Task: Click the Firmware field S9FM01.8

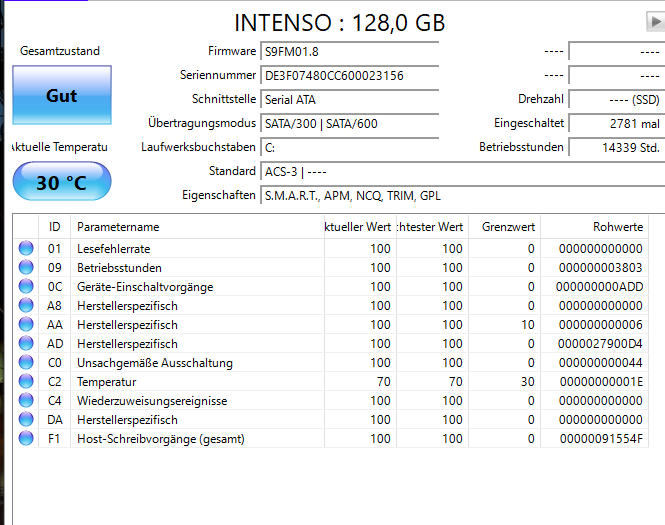Action: [349, 52]
